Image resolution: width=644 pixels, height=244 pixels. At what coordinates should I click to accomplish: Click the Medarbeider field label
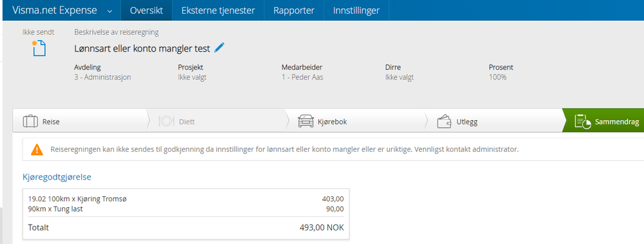click(302, 67)
